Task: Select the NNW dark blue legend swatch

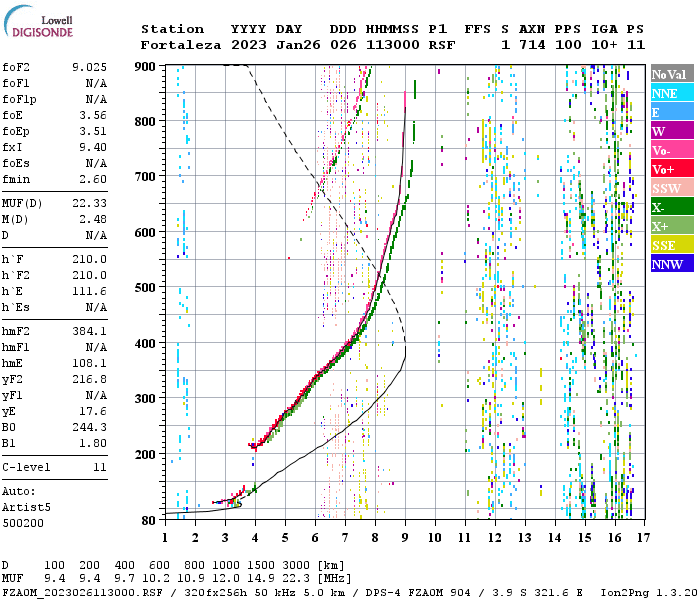Action: (672, 263)
